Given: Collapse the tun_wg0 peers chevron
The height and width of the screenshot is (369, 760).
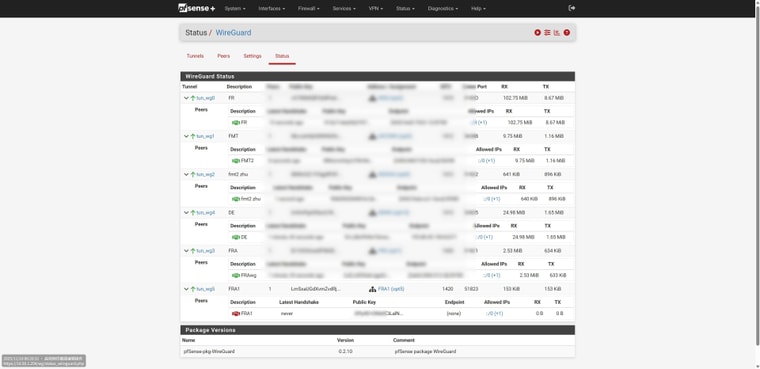Looking at the screenshot, I should coord(186,98).
